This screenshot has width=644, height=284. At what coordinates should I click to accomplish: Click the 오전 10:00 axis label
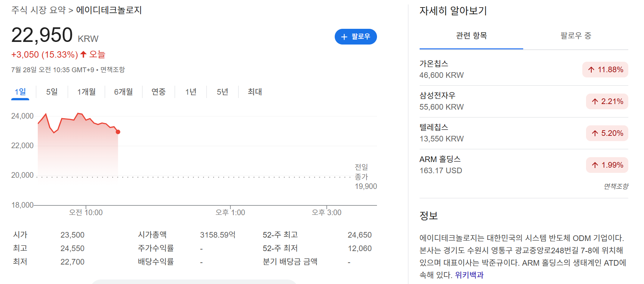pos(86,213)
